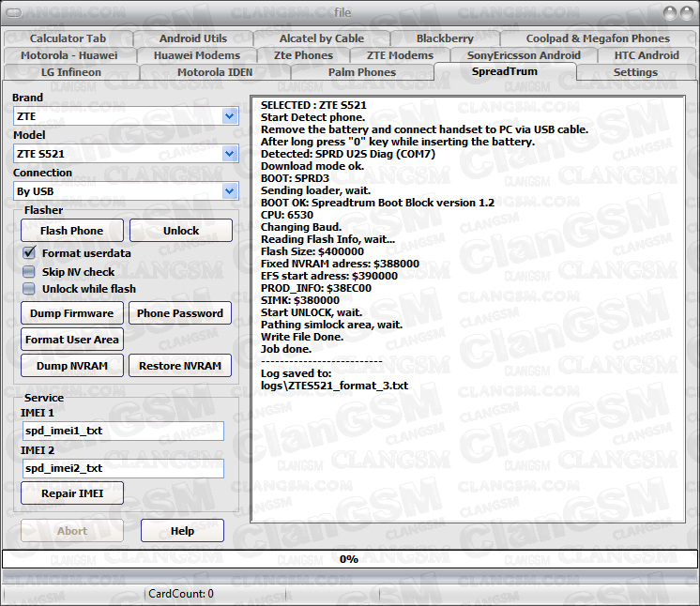Click 'Fixed NVRAM adress: $388000' line
The image size is (700, 606).
point(340,264)
